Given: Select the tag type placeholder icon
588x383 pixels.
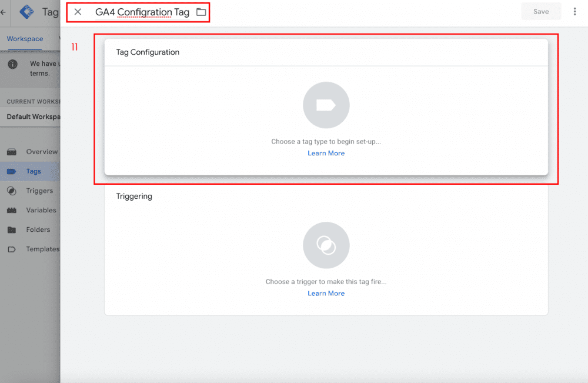Looking at the screenshot, I should (x=326, y=105).
